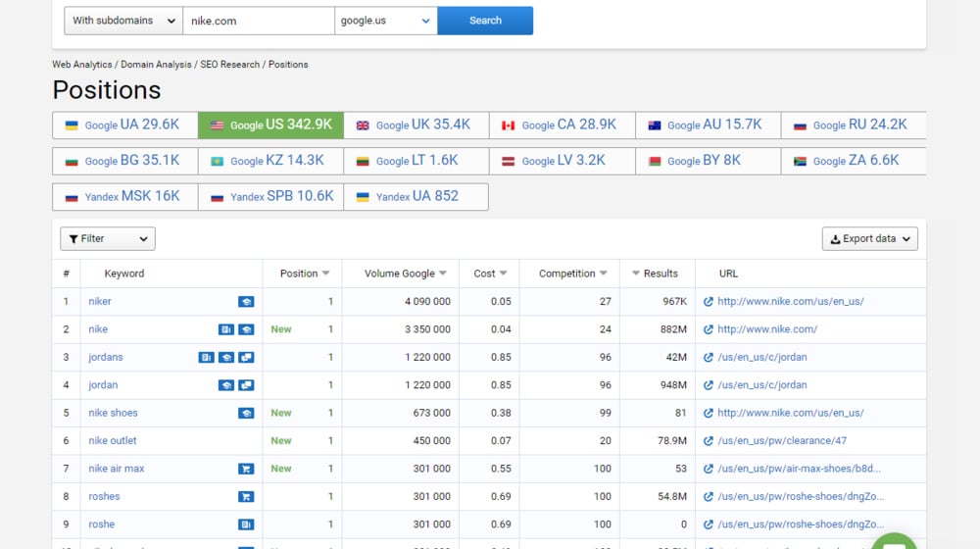Open the google.us search engine dropdown
The width and height of the screenshot is (980, 549).
385,21
